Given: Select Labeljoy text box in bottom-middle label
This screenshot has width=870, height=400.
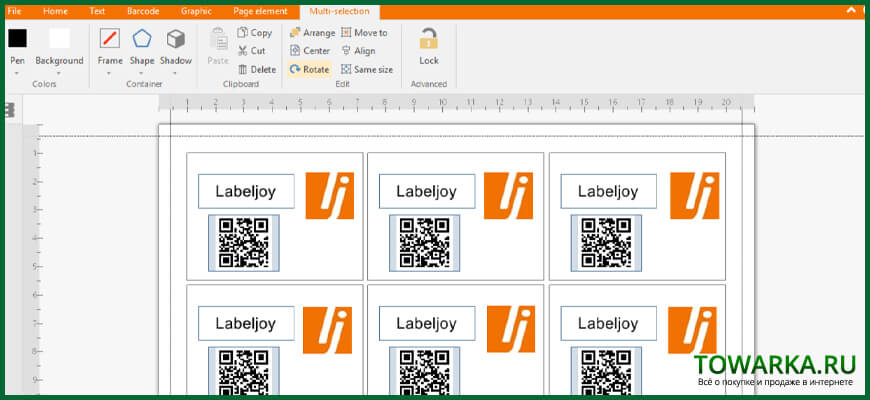Looking at the screenshot, I should [427, 323].
